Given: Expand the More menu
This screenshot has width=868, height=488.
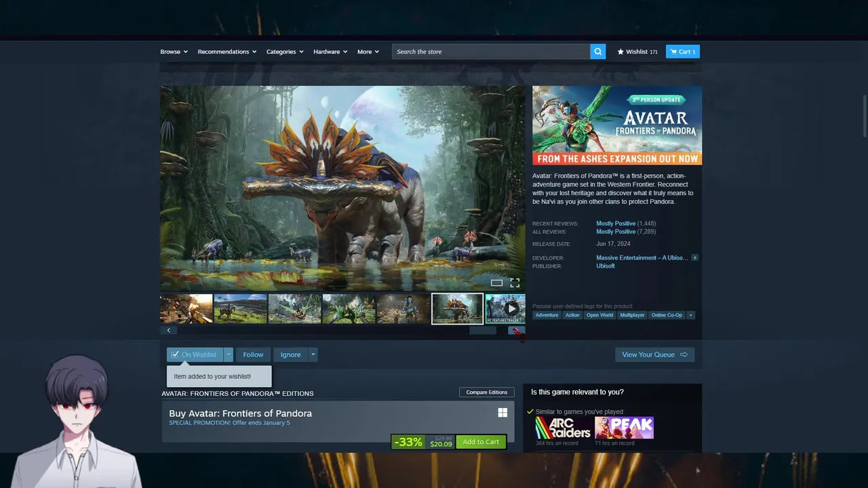Looking at the screenshot, I should (x=368, y=52).
